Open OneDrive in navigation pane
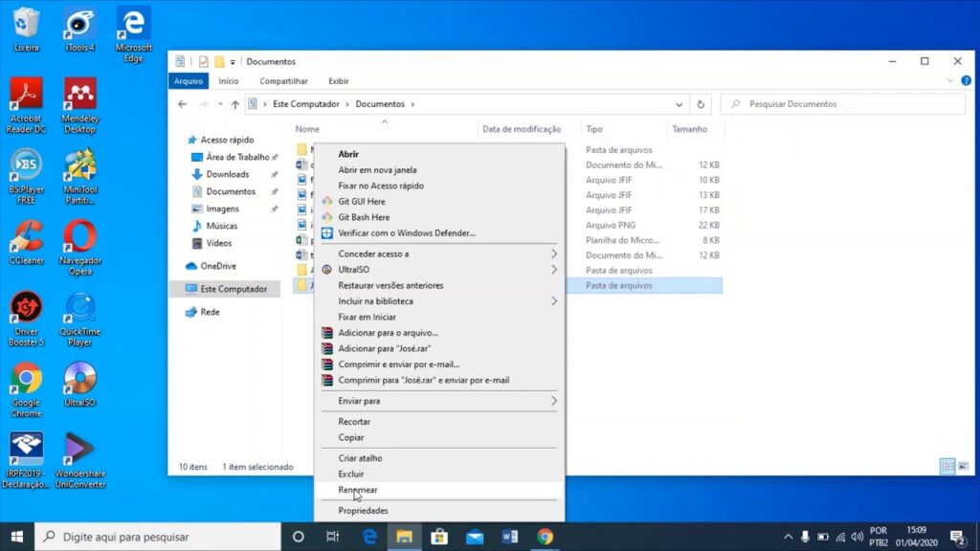The width and height of the screenshot is (980, 551). 218,266
